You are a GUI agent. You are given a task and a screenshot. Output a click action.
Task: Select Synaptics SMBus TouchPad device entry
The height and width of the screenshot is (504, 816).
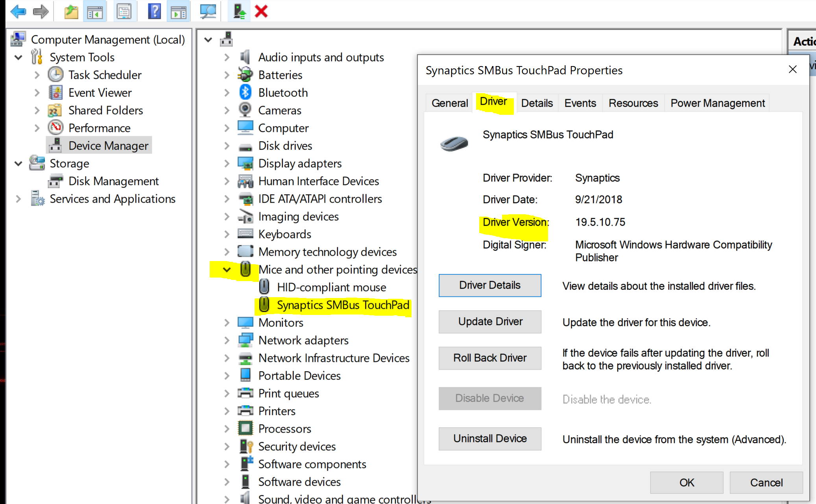point(343,305)
